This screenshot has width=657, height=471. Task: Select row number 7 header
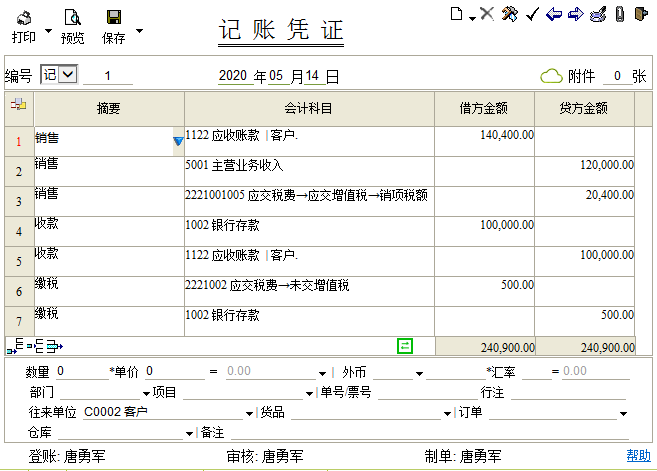tap(19, 321)
